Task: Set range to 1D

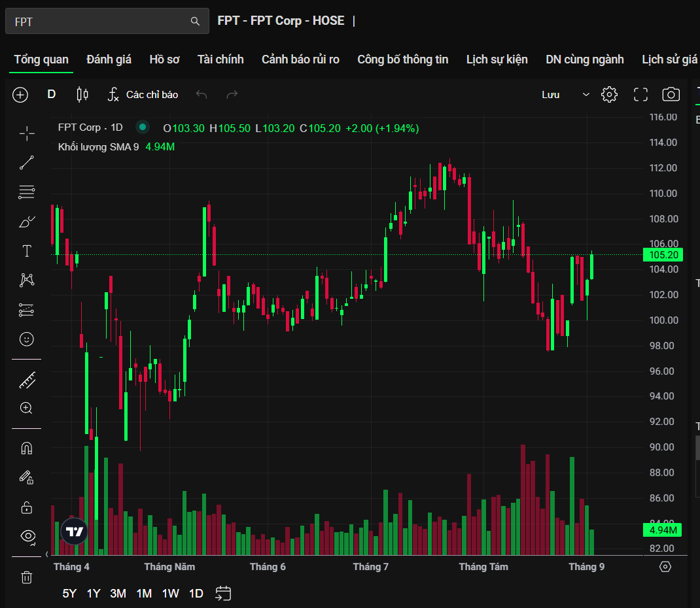Action: click(196, 593)
